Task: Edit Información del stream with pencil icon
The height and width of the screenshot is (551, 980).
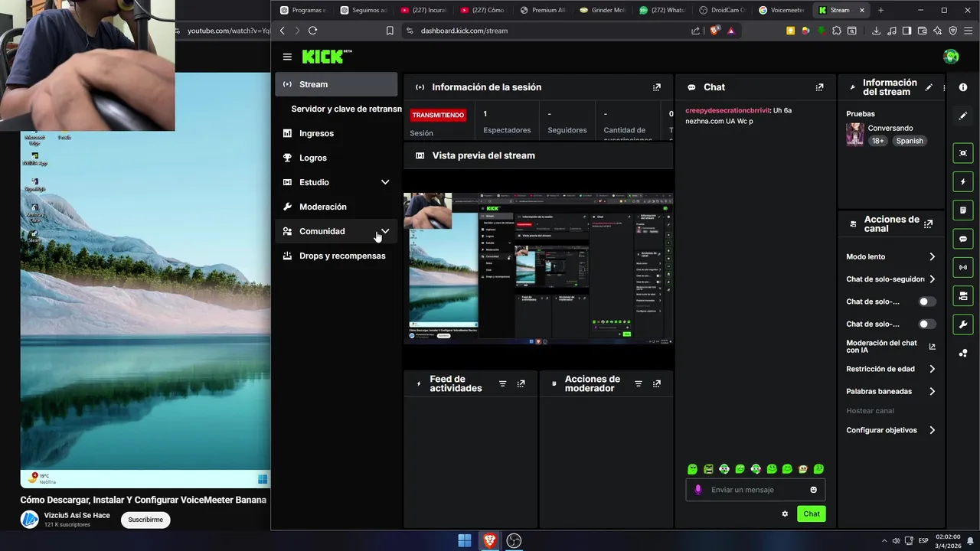Action: [929, 88]
